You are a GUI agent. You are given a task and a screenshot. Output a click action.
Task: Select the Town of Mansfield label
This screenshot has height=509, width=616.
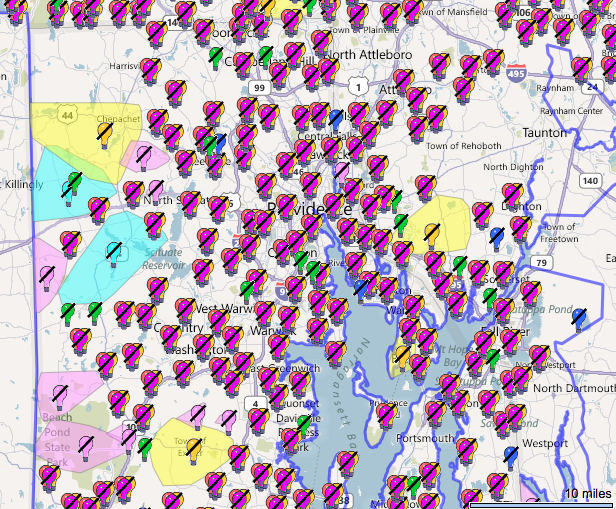[451, 12]
